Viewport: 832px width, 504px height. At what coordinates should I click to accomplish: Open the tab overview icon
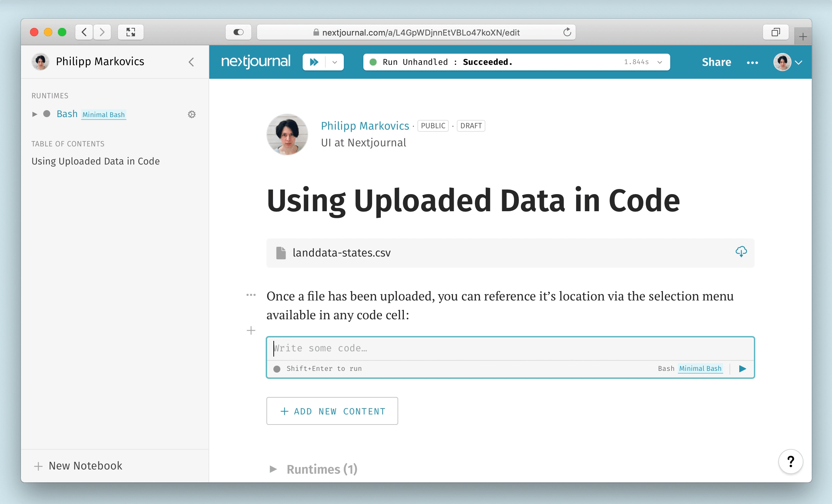click(776, 32)
